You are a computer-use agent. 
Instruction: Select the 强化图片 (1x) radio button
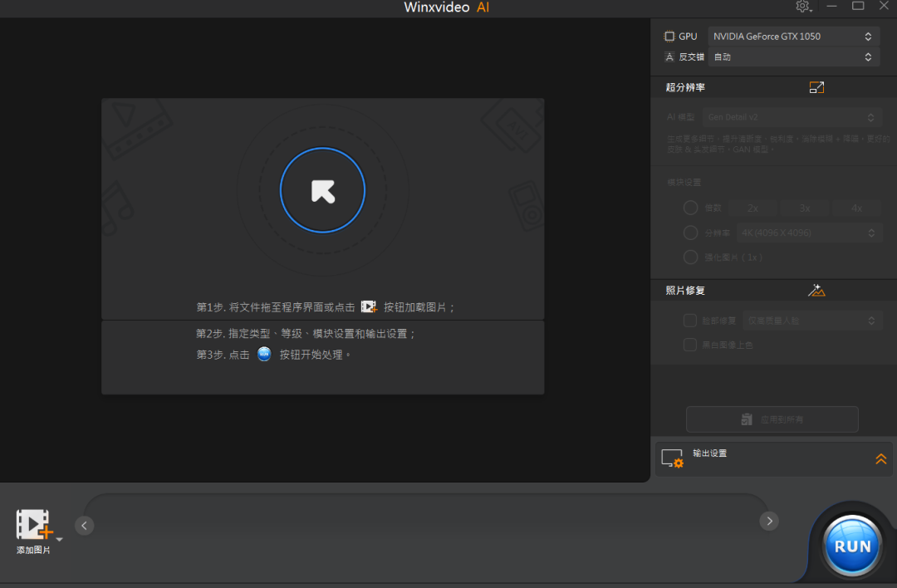pos(690,257)
